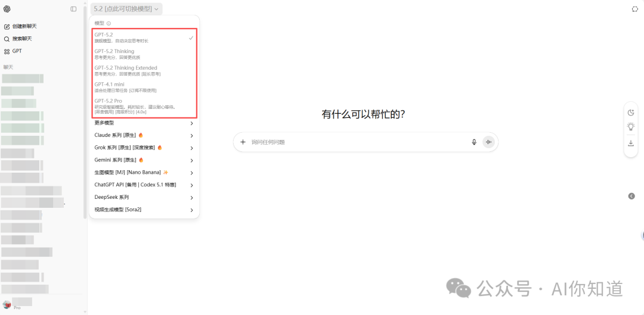
Task: Open the DeepSeek 系列 menu entry
Action: point(144,197)
